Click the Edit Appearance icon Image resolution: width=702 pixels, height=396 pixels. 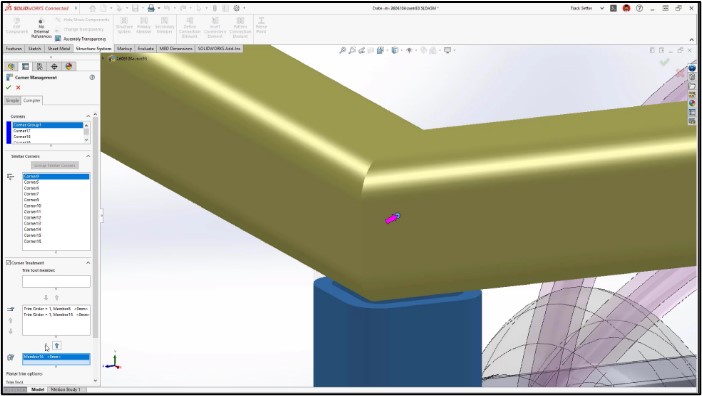pos(424,51)
